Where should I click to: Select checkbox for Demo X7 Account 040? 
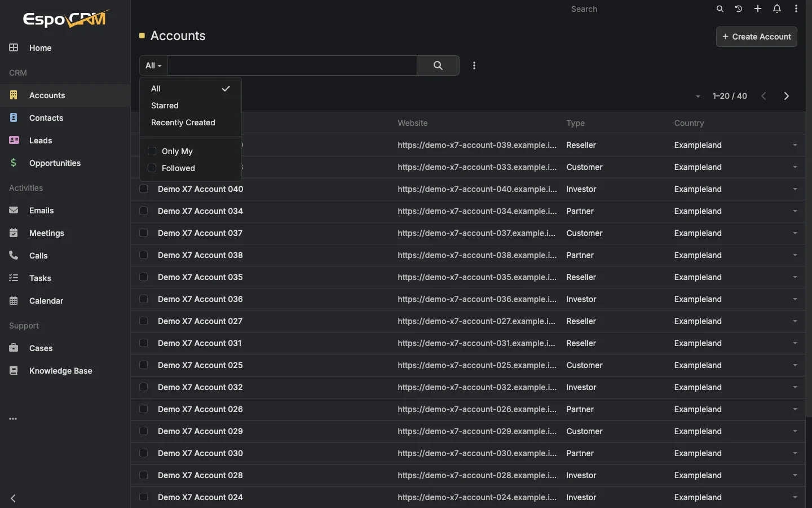pyautogui.click(x=144, y=189)
